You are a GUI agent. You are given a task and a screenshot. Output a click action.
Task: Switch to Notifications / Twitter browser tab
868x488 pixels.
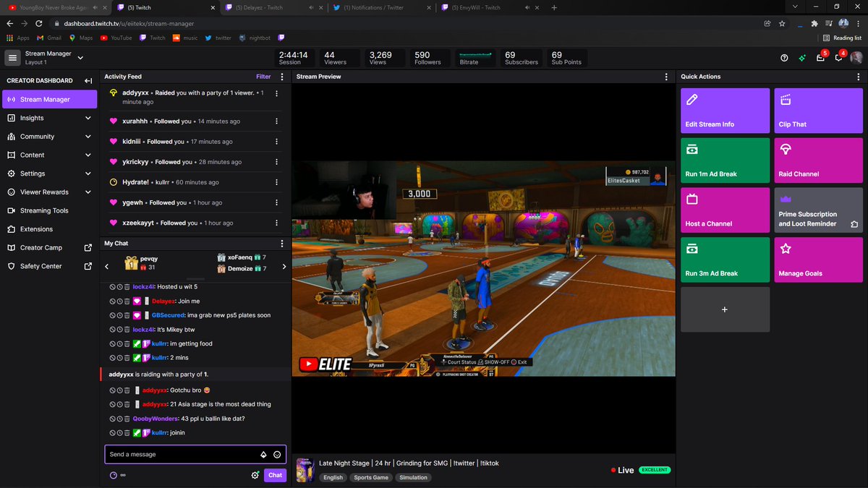click(x=382, y=7)
